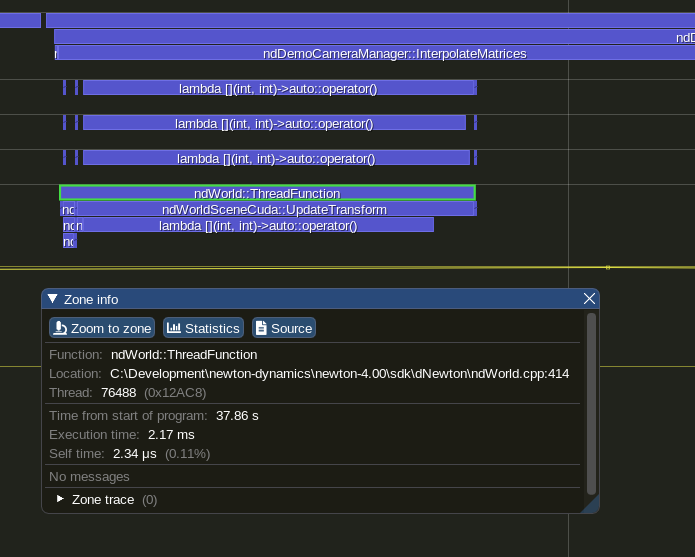This screenshot has height=557, width=695.
Task: Click the topmost lambda operator() zone
Action: (278, 88)
